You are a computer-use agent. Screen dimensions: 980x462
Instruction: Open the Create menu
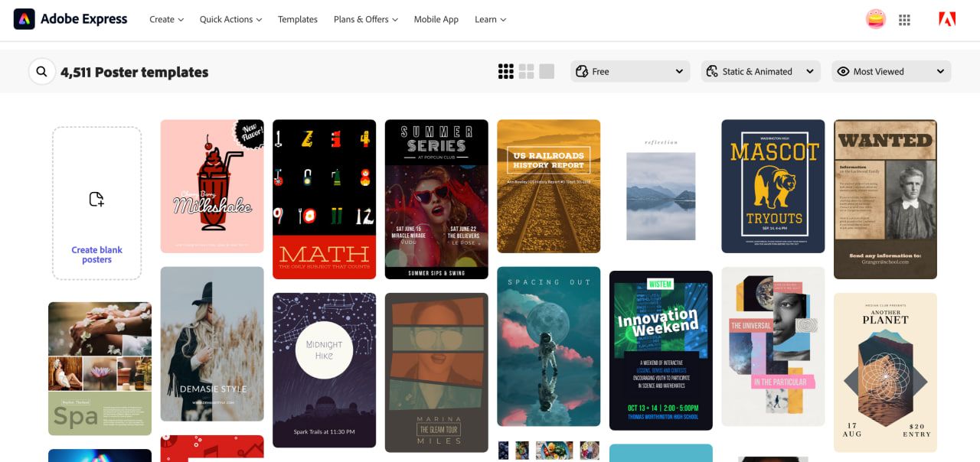[x=166, y=19]
